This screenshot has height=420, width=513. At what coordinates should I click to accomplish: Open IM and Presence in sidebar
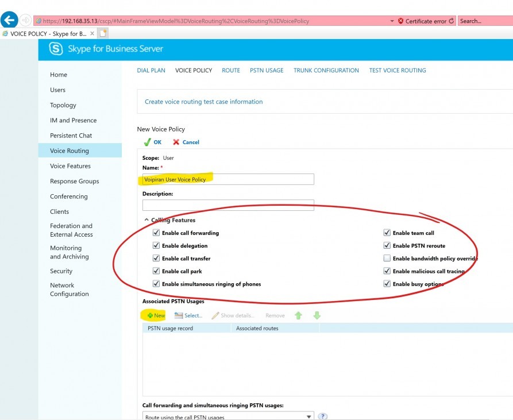click(x=74, y=120)
